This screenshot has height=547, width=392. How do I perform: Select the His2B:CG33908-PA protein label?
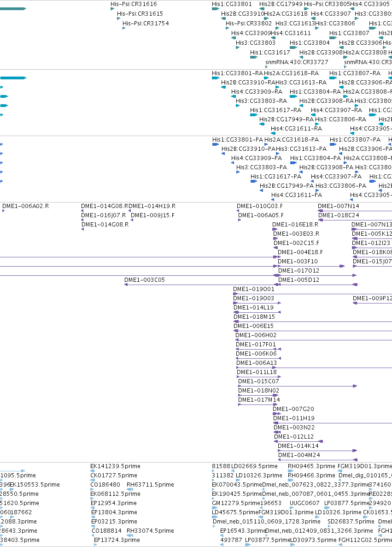pos(327,167)
